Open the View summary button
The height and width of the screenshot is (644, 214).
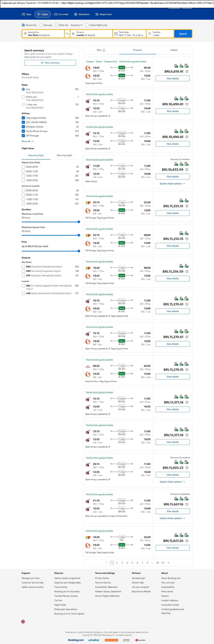[x=50, y=63]
